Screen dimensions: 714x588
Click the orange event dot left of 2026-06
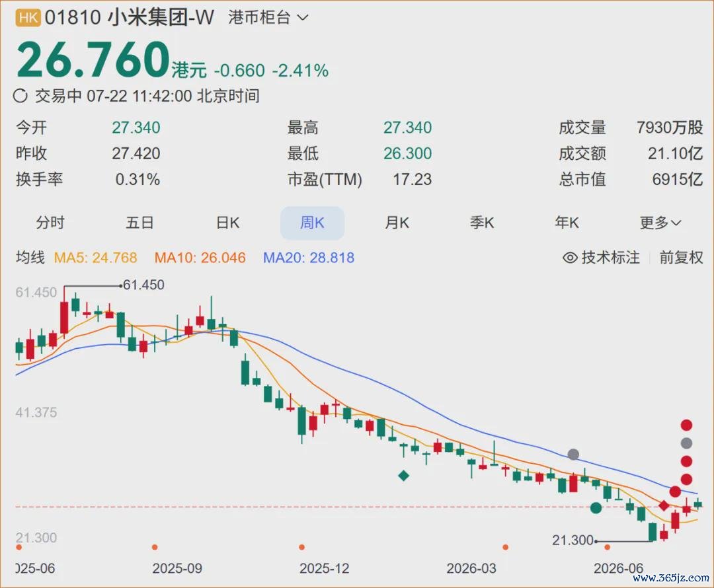coord(607,547)
